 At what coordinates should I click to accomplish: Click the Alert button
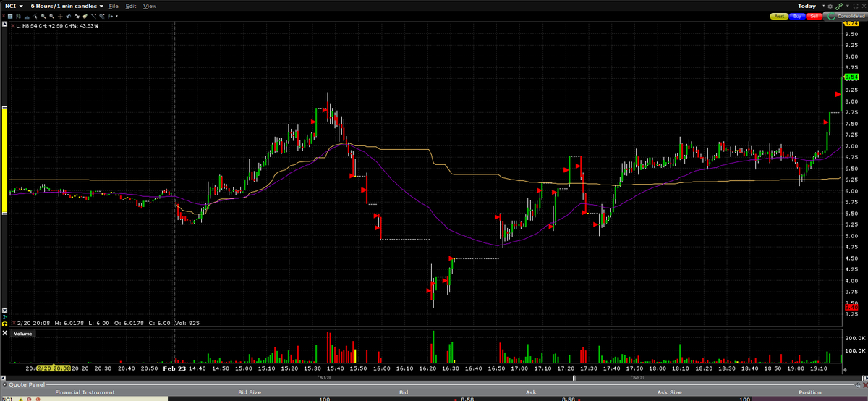tap(779, 16)
